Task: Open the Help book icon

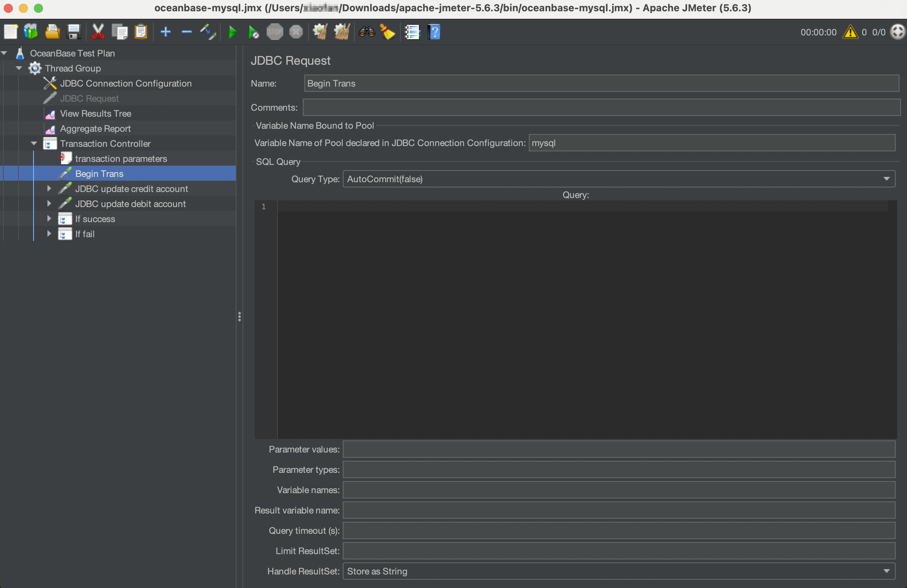Action: (x=434, y=32)
